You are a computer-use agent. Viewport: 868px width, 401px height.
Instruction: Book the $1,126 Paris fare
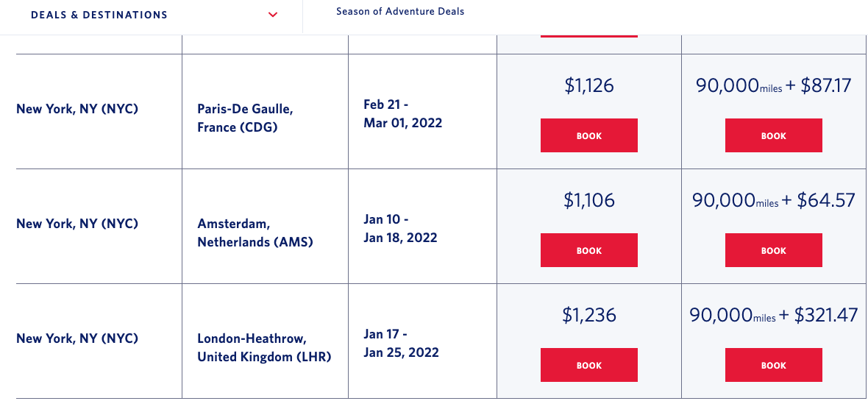588,136
